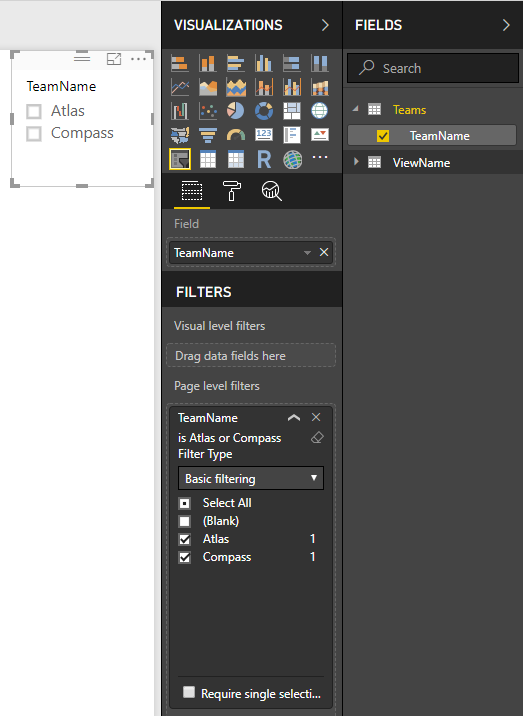The height and width of the screenshot is (716, 523).
Task: Select the Funnel visualization
Action: (208, 135)
